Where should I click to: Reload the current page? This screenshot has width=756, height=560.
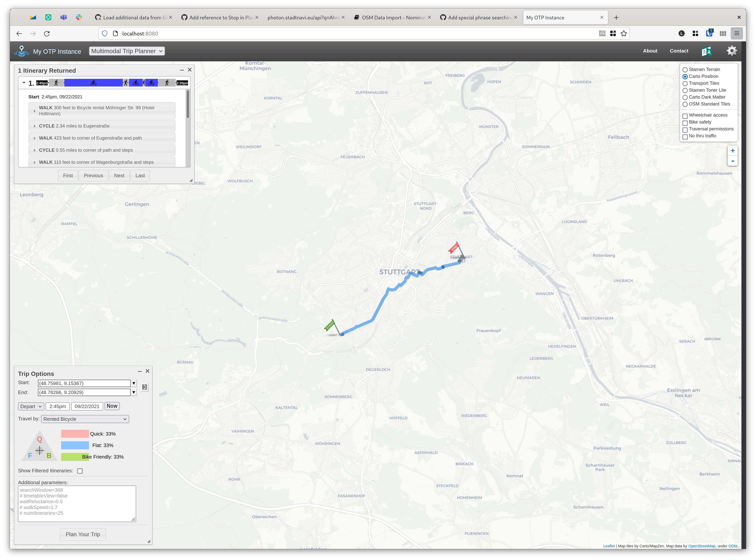pyautogui.click(x=47, y=34)
